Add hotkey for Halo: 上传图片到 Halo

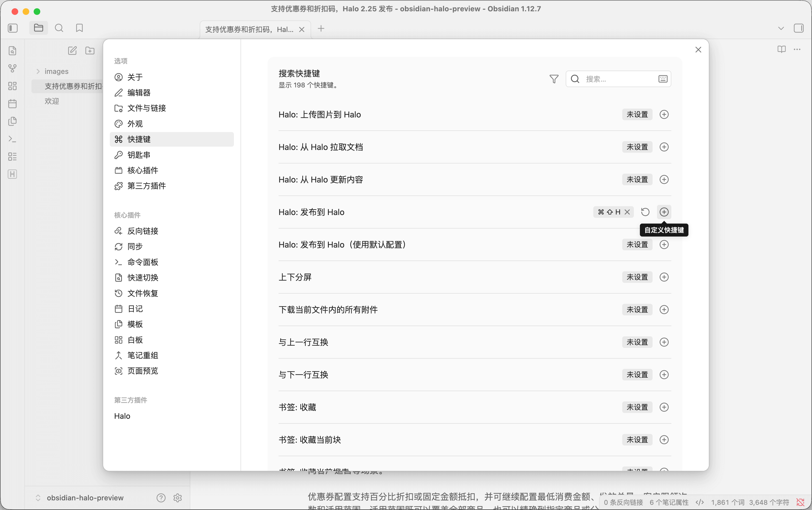coord(664,115)
